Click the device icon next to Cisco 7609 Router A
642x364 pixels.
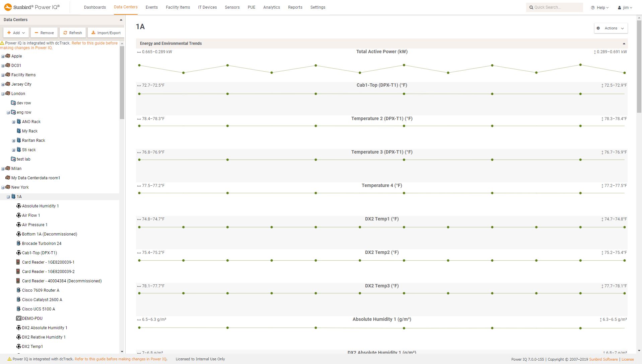point(18,290)
